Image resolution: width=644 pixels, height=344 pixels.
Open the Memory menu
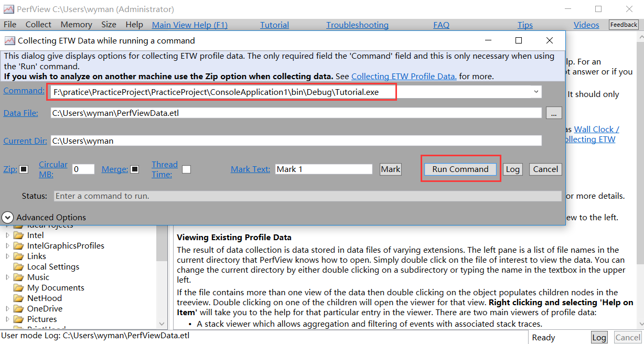click(x=76, y=25)
